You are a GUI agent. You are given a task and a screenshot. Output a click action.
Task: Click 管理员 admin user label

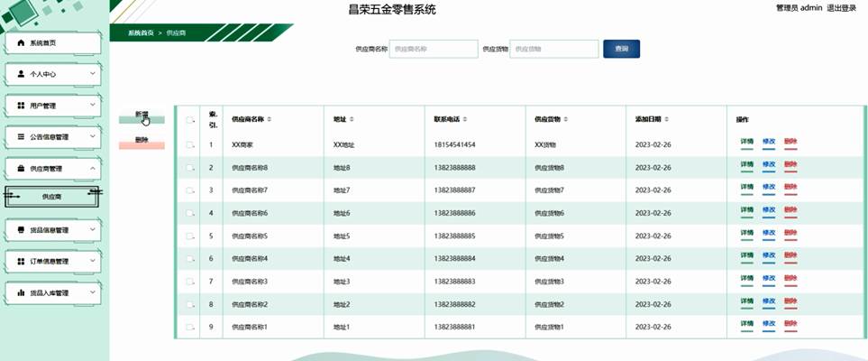tap(799, 8)
